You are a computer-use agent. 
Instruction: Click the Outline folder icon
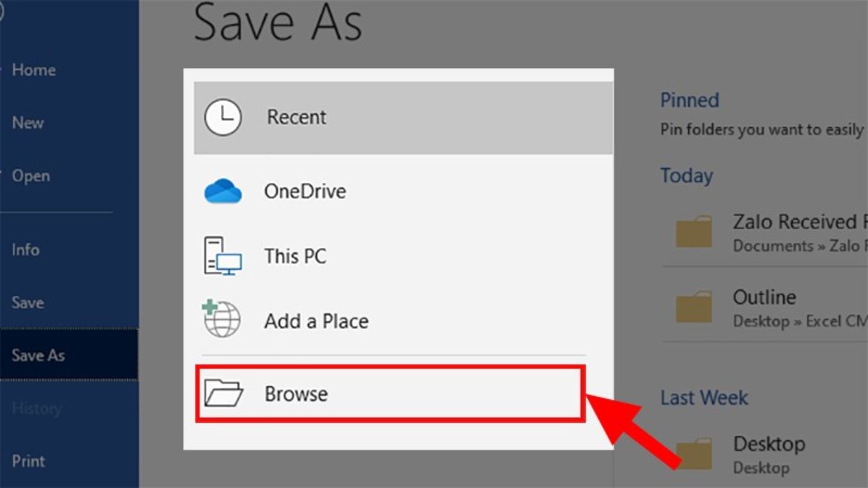(x=694, y=308)
